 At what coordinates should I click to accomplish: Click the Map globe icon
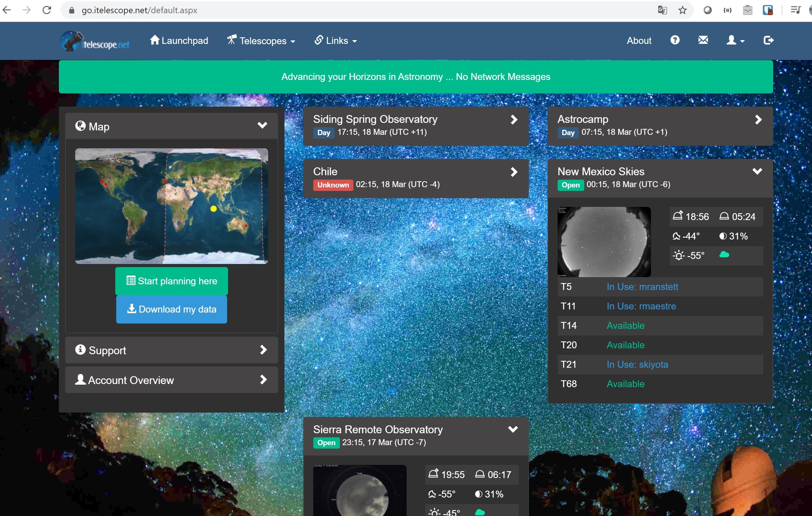point(80,126)
